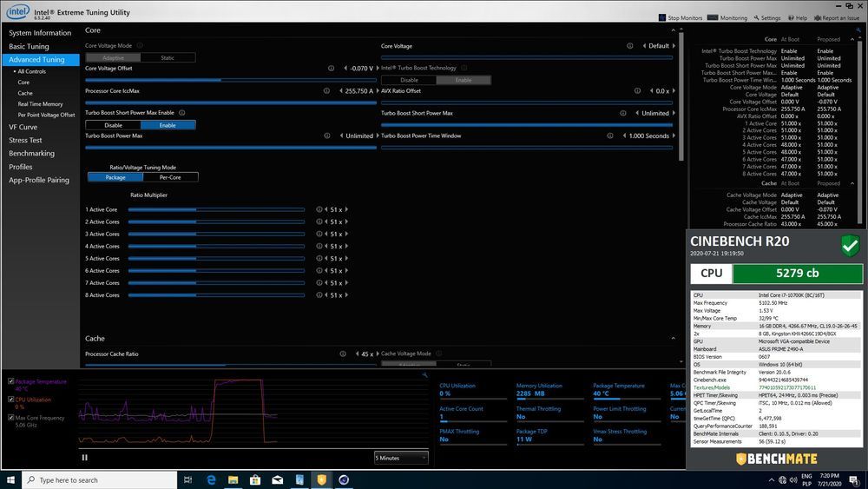Image resolution: width=868 pixels, height=489 pixels.
Task: Decrease Processor Core IccMax with left arrow
Action: tap(341, 91)
